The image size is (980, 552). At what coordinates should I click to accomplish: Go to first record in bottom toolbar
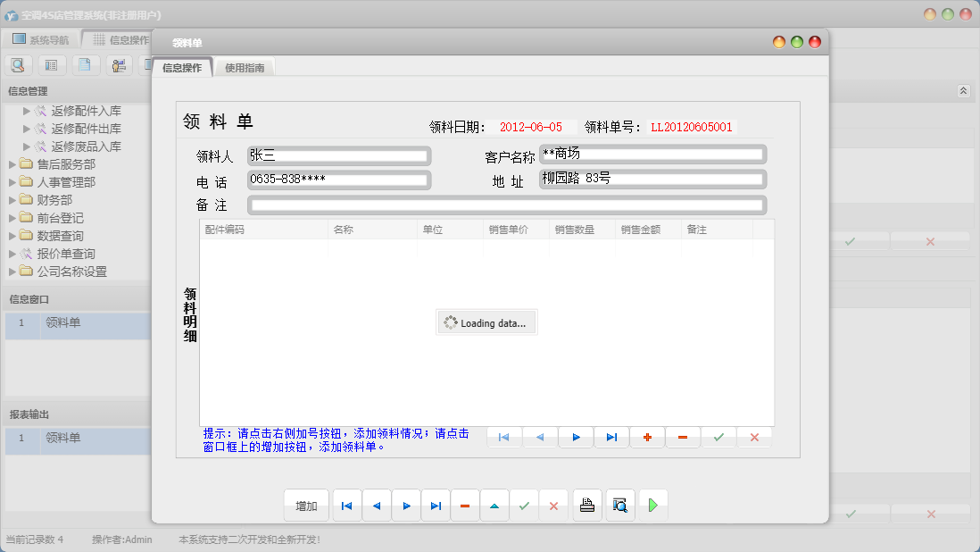click(347, 506)
